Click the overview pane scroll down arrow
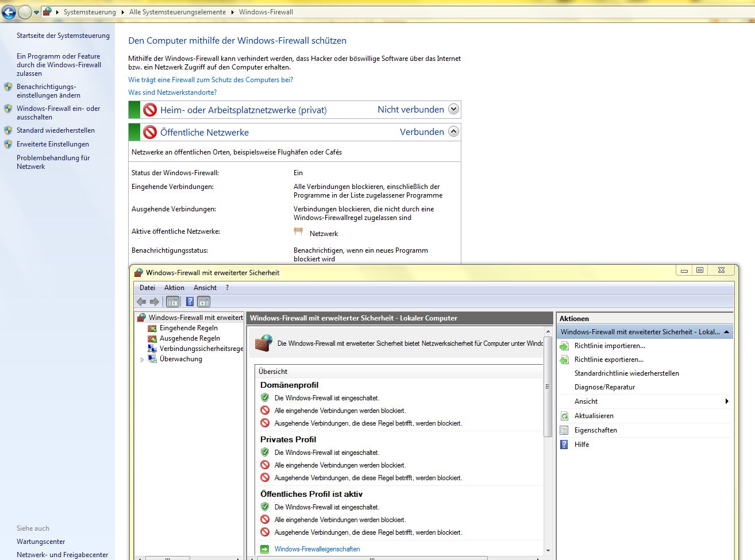Screen dimensions: 755x560 coord(548,550)
